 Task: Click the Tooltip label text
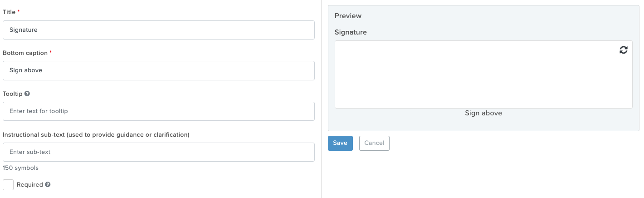[x=13, y=94]
